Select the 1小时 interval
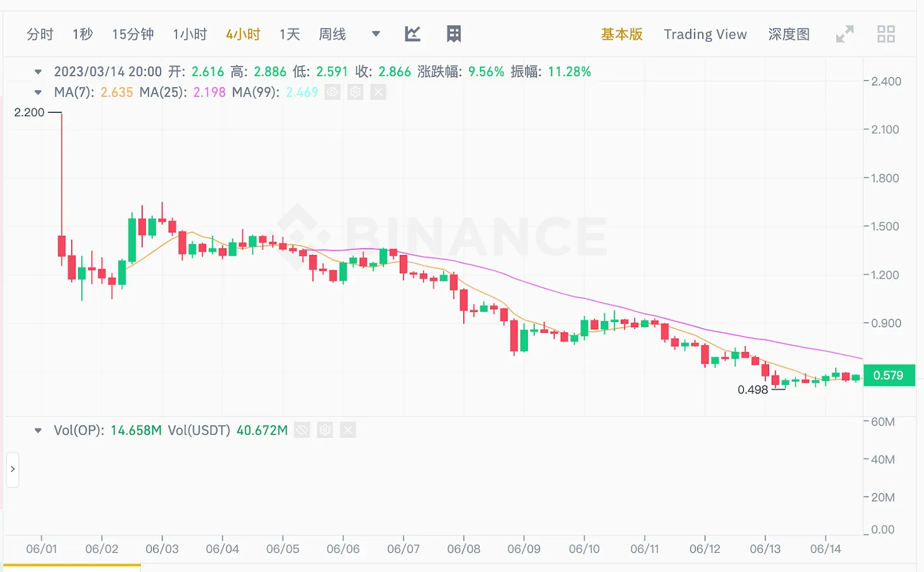 pos(190,34)
